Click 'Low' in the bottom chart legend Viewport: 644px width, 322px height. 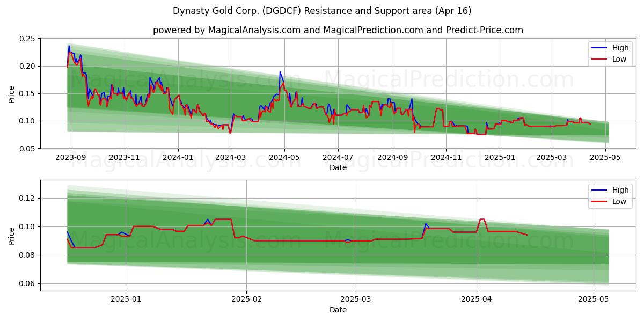(x=619, y=201)
